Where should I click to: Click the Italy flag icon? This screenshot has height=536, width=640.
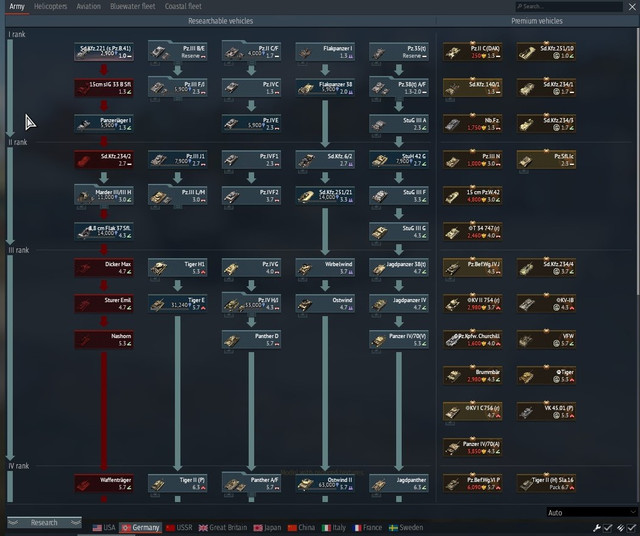[x=326, y=528]
